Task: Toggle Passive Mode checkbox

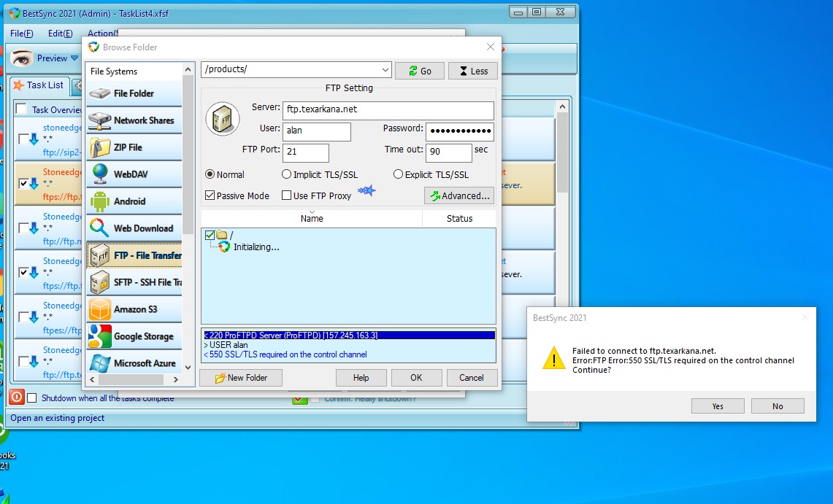Action: click(210, 195)
